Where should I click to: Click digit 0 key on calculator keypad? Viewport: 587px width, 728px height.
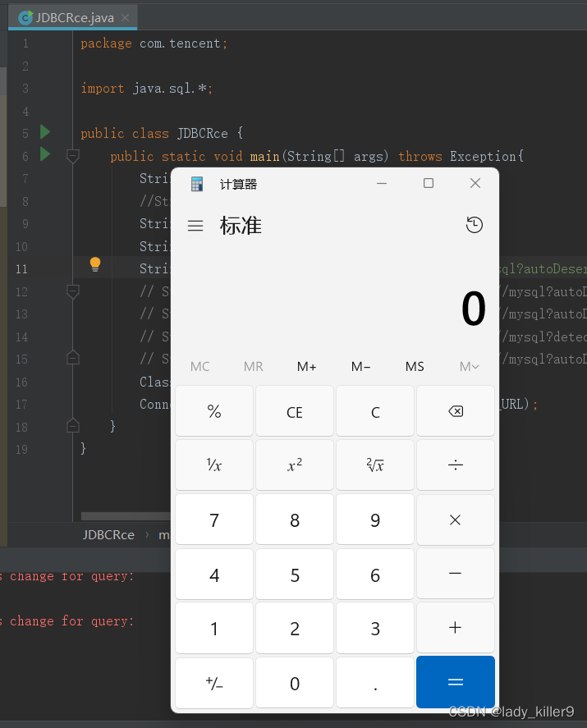point(295,683)
